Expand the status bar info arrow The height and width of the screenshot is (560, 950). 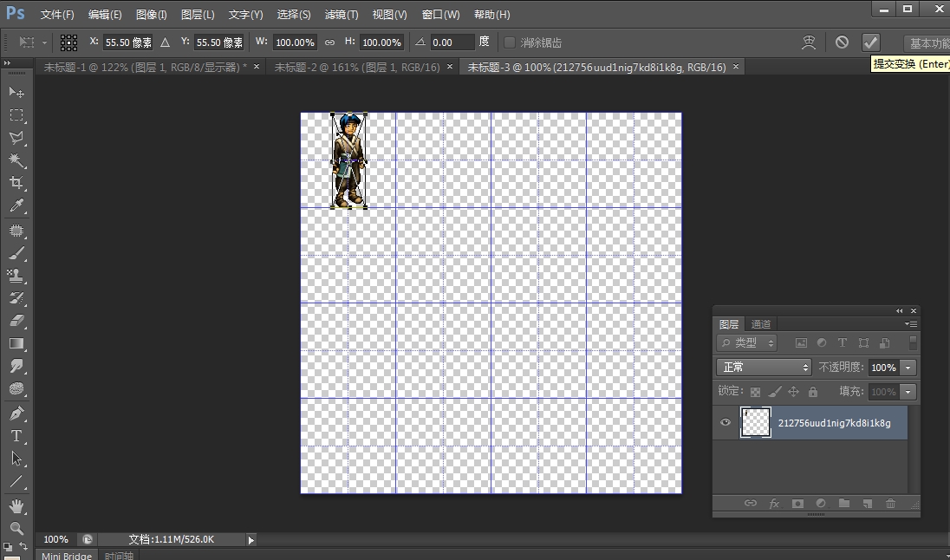coord(251,539)
